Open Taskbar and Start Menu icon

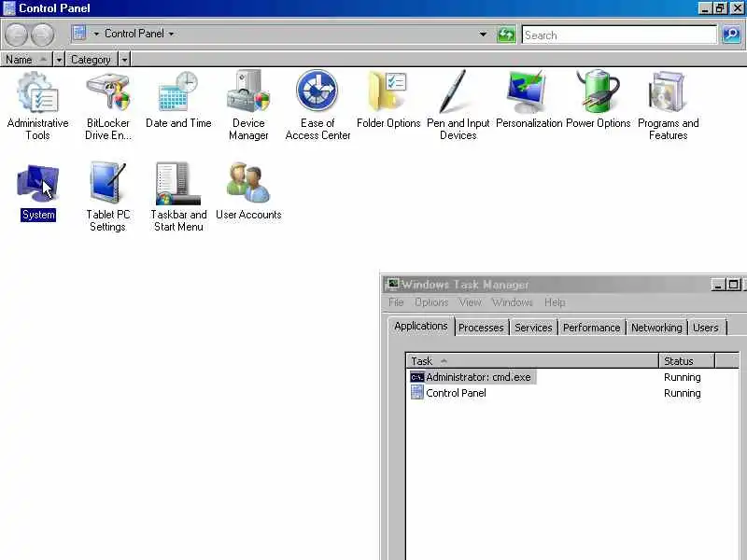click(x=177, y=183)
